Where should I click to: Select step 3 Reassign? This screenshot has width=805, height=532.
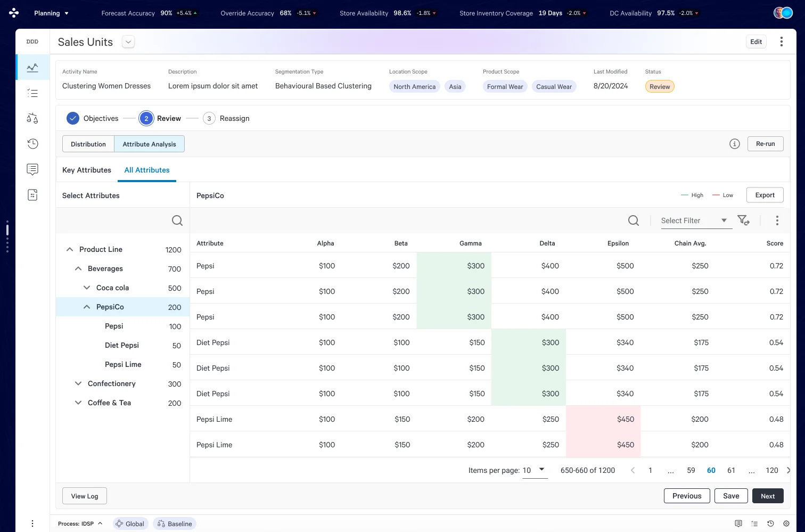click(226, 118)
